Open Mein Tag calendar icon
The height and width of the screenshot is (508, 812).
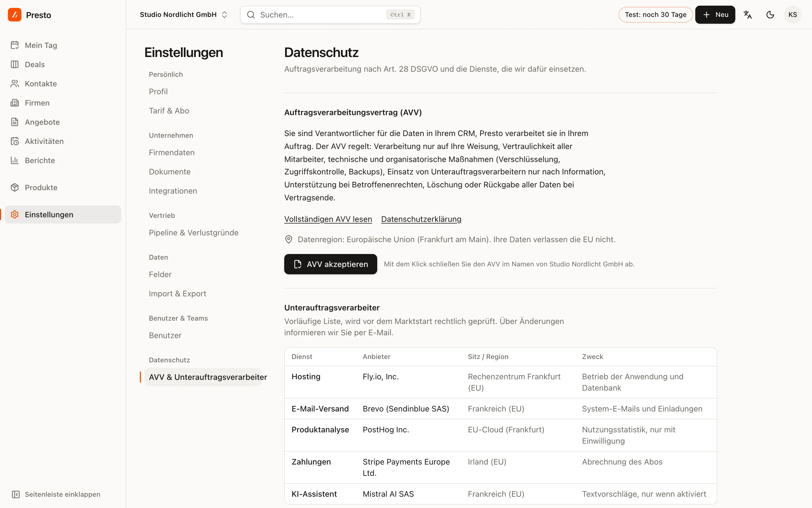(x=14, y=45)
